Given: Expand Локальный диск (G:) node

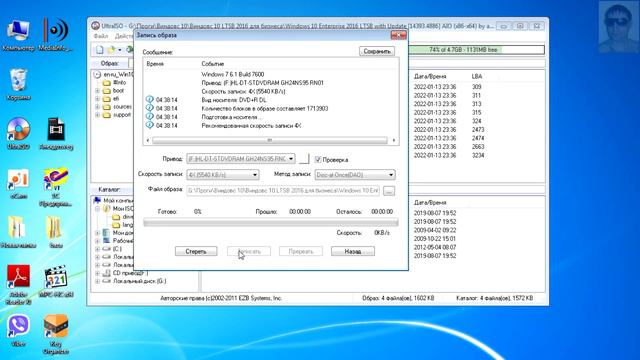Looking at the screenshot, I should [x=98, y=281].
